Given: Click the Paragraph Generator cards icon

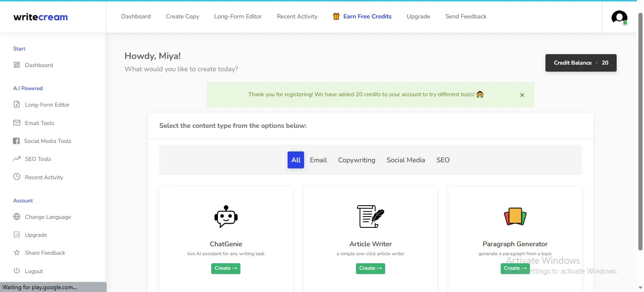Looking at the screenshot, I should coord(515,217).
